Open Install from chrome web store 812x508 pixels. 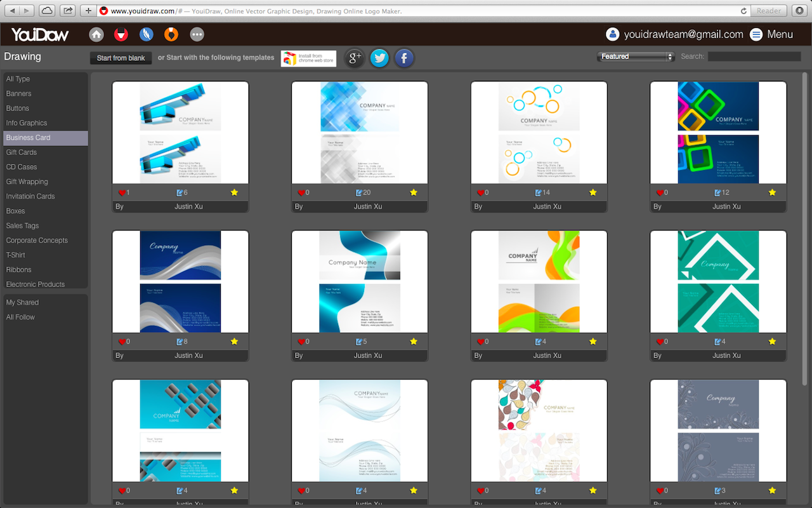tap(308, 57)
